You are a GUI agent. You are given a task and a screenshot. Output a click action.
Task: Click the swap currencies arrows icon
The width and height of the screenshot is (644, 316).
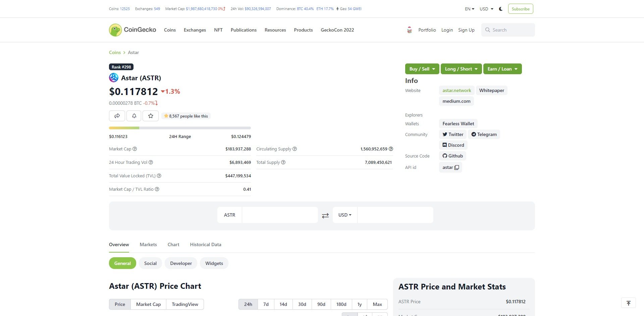pos(325,216)
